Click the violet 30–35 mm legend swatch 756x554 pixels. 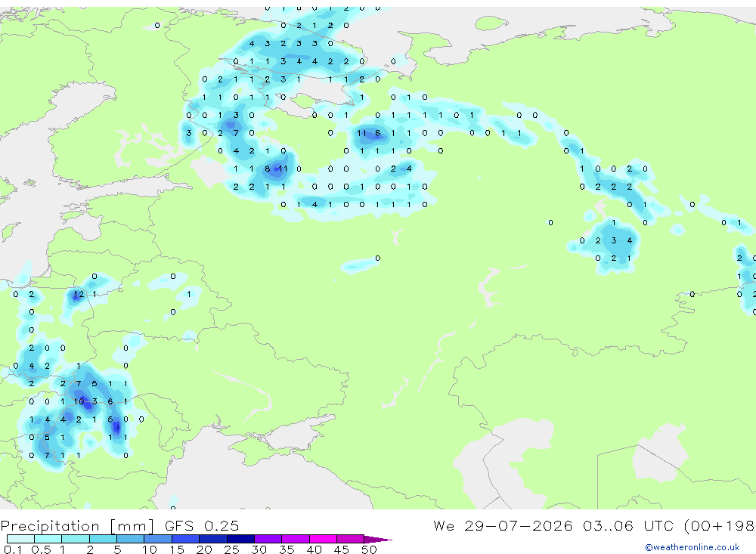tap(268, 539)
